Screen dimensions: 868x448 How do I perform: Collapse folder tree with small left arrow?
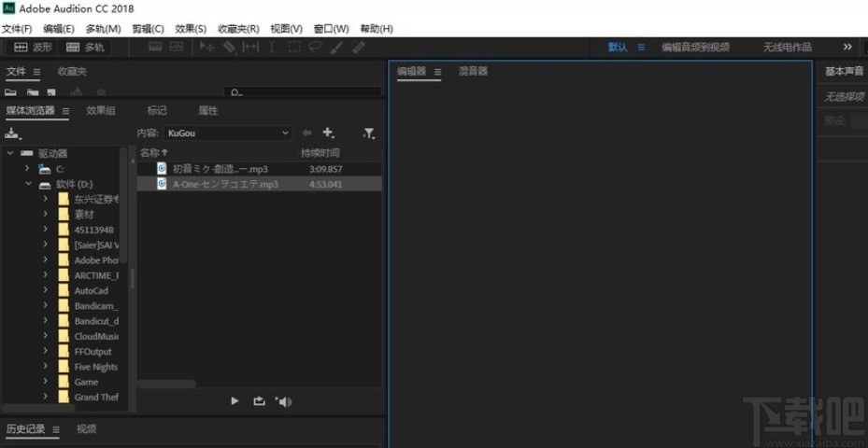(133, 161)
